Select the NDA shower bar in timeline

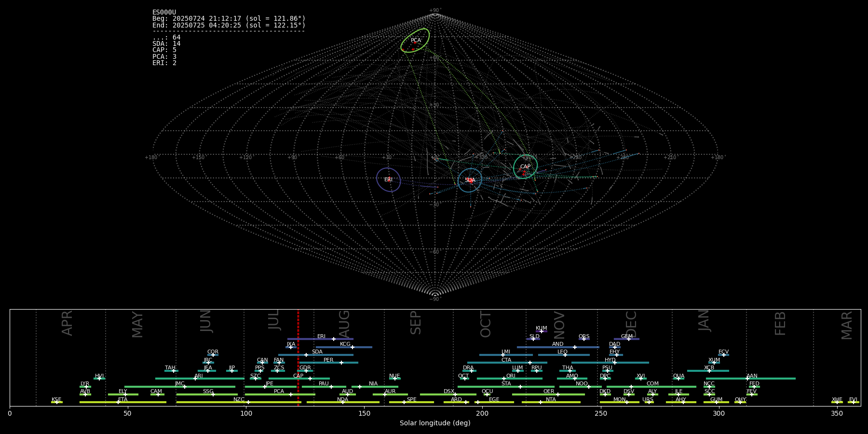click(343, 402)
